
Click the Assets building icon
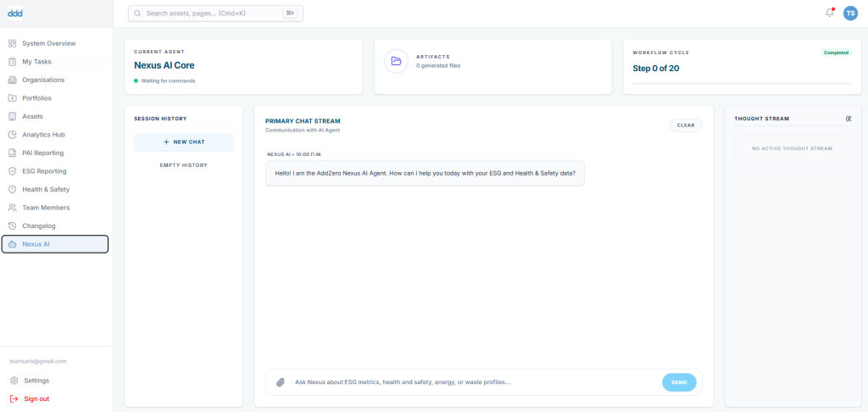(12, 116)
